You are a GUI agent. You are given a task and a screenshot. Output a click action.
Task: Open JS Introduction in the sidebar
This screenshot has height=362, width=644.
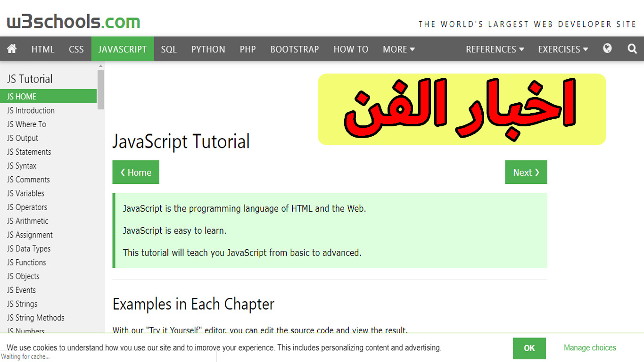(30, 110)
